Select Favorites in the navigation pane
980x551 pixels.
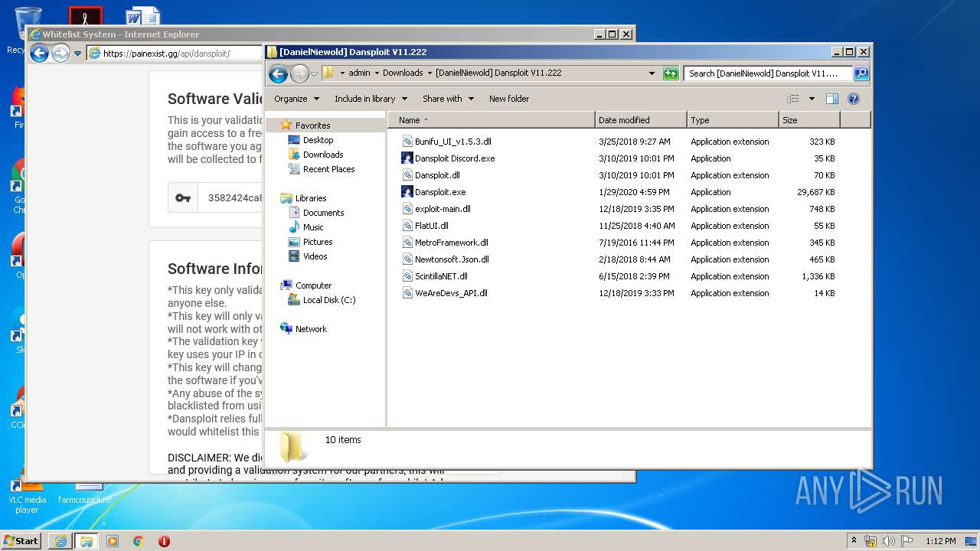tap(312, 126)
